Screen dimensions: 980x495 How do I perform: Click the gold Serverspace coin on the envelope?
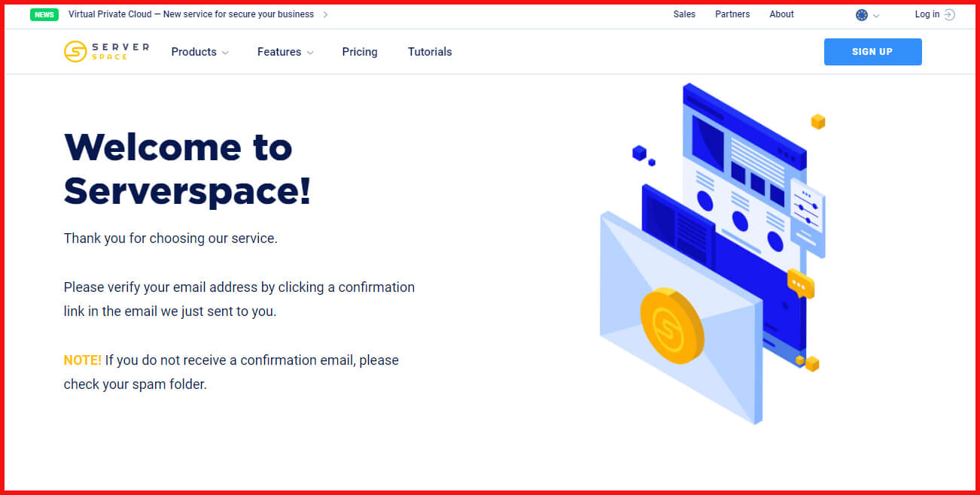672,327
